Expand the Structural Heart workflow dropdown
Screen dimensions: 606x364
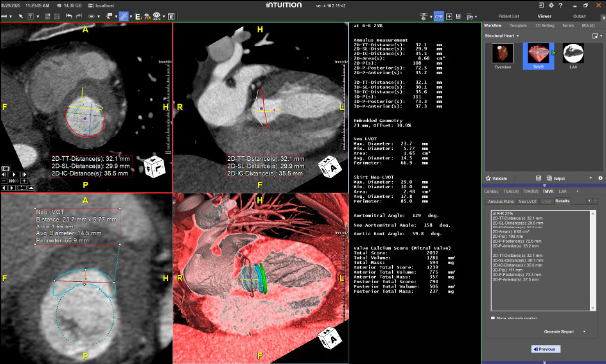click(518, 36)
